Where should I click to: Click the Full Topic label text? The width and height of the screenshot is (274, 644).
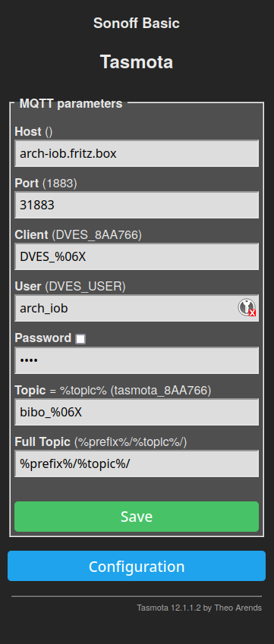point(43,442)
